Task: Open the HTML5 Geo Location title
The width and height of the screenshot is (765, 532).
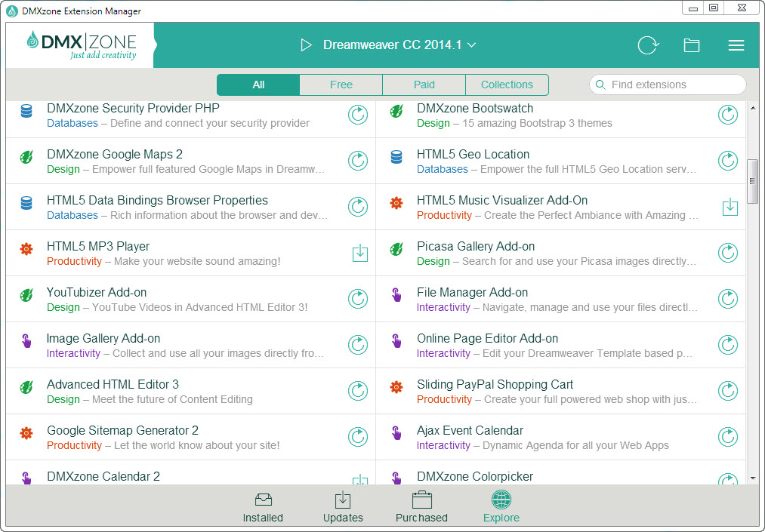Action: pyautogui.click(x=473, y=154)
